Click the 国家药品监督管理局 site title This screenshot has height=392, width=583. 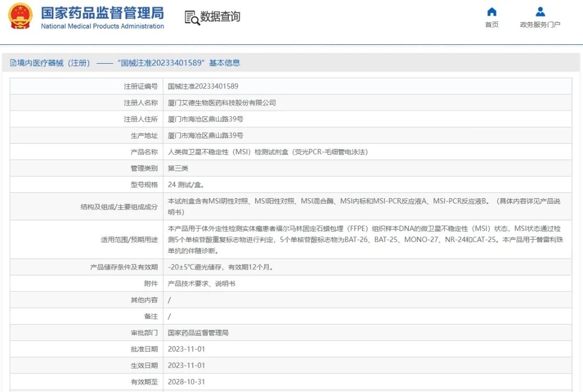click(x=102, y=12)
